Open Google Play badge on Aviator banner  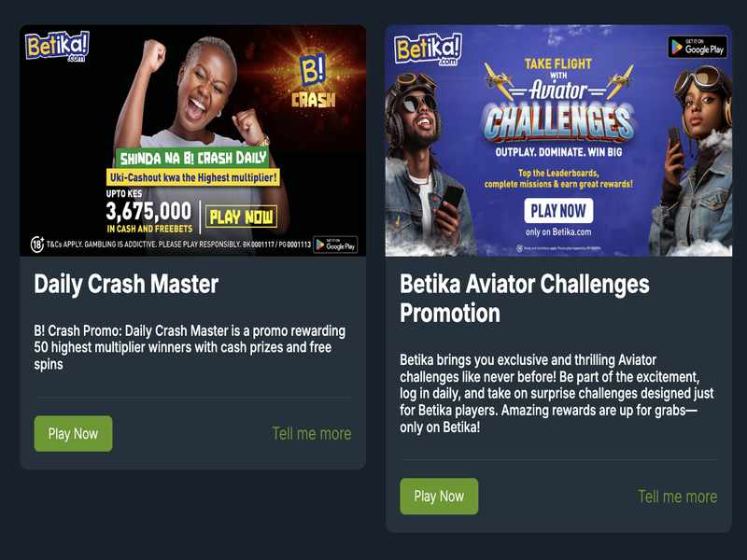(698, 48)
